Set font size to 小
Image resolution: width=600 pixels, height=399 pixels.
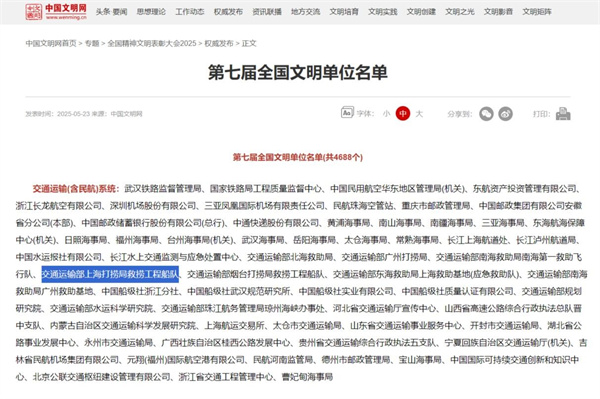point(386,114)
